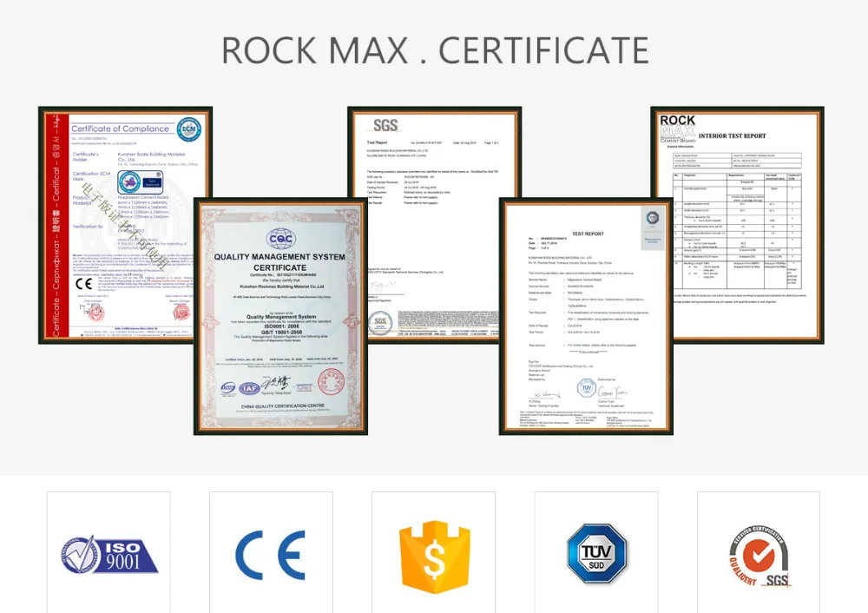868x613 pixels.
Task: Click the TÜV SÜD logo
Action: (x=596, y=554)
